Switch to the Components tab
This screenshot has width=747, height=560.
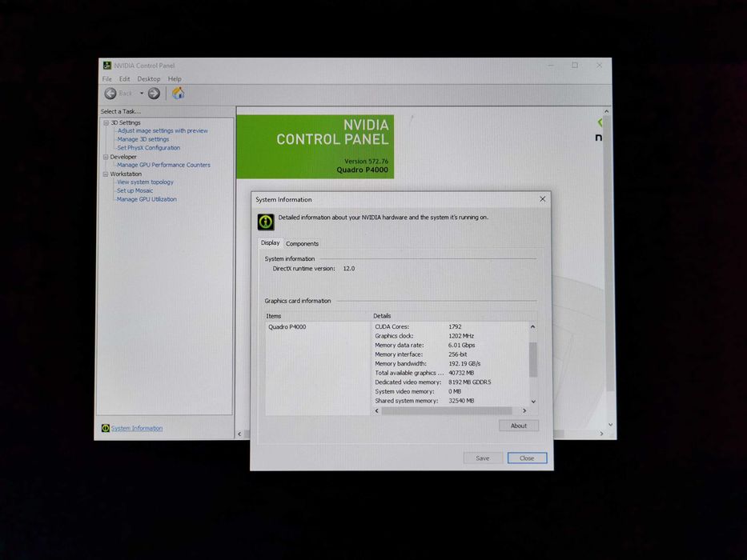click(302, 243)
